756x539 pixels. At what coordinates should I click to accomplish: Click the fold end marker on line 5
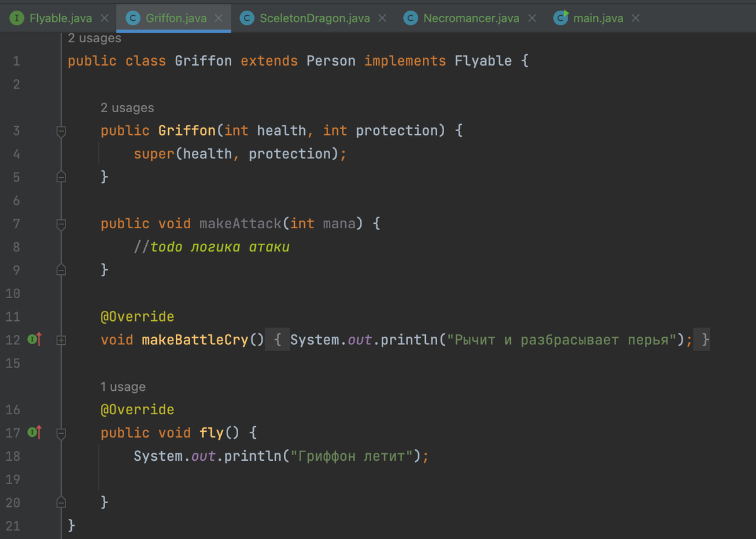tap(61, 177)
